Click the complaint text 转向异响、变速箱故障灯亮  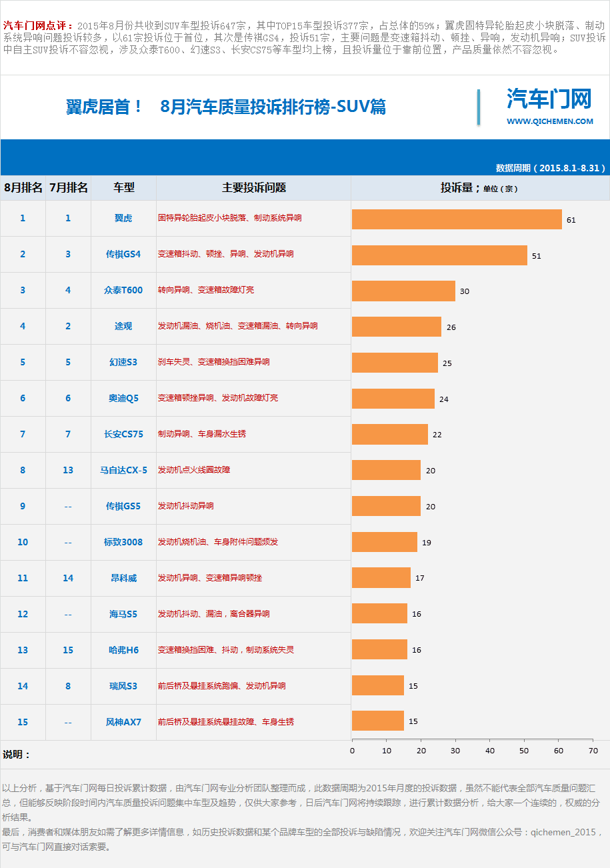coord(206,290)
